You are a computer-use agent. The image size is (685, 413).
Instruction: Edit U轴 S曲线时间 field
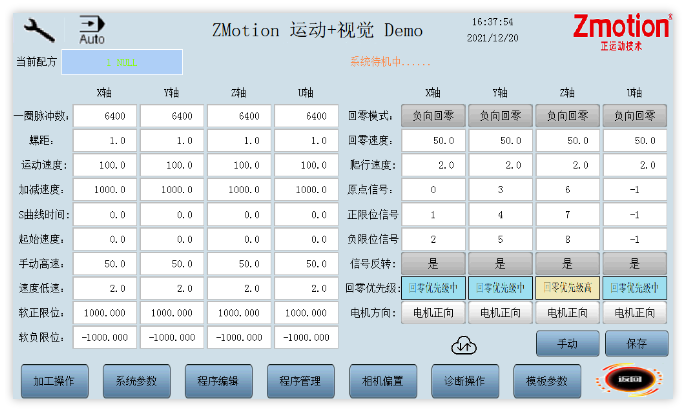pos(306,215)
